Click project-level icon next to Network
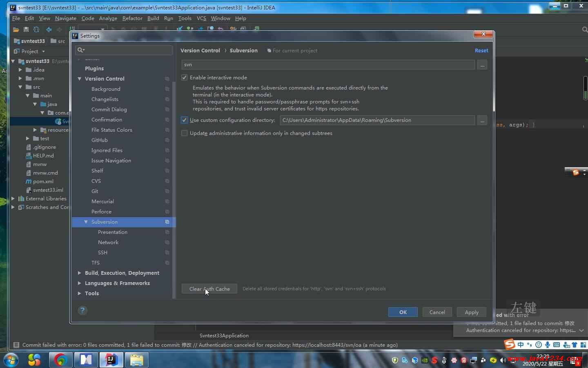 point(167,242)
